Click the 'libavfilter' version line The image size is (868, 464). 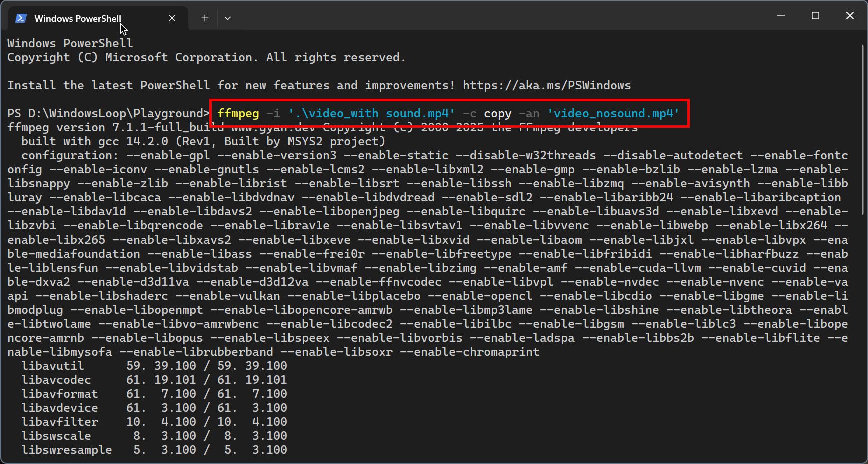click(x=154, y=422)
